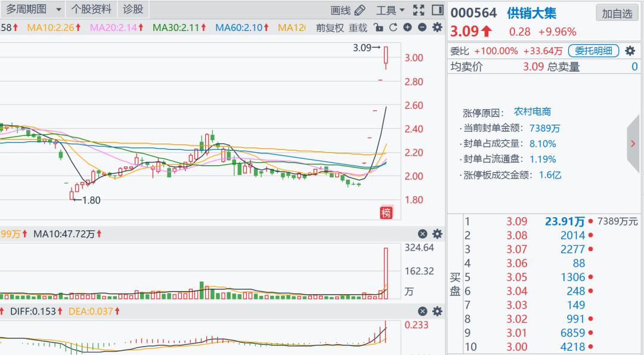Click the fullscreen expand icon

click(419, 10)
